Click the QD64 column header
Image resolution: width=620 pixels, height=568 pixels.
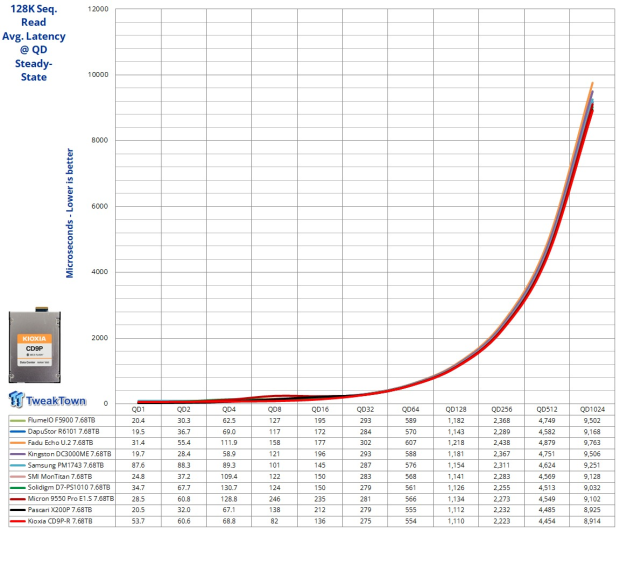(x=410, y=409)
